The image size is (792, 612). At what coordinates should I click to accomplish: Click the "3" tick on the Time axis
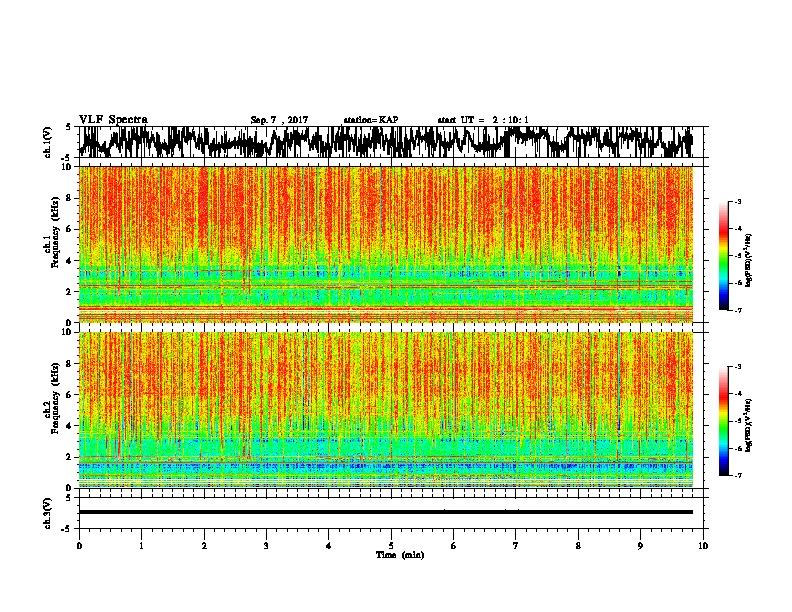point(266,546)
